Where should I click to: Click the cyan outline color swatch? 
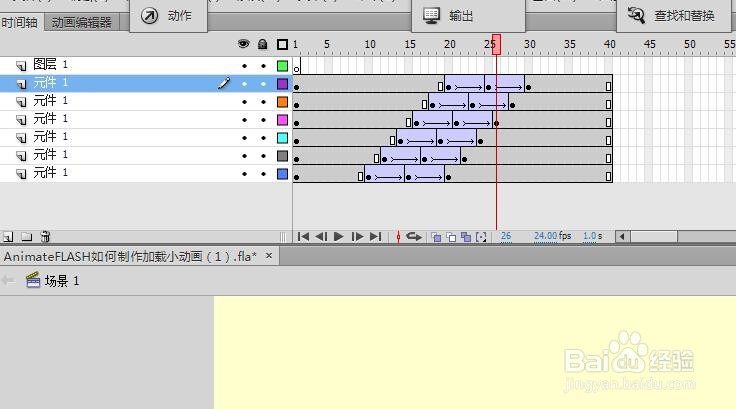282,138
